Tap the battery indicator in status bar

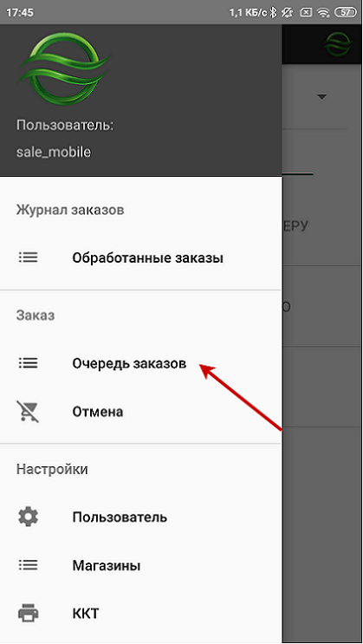(346, 12)
